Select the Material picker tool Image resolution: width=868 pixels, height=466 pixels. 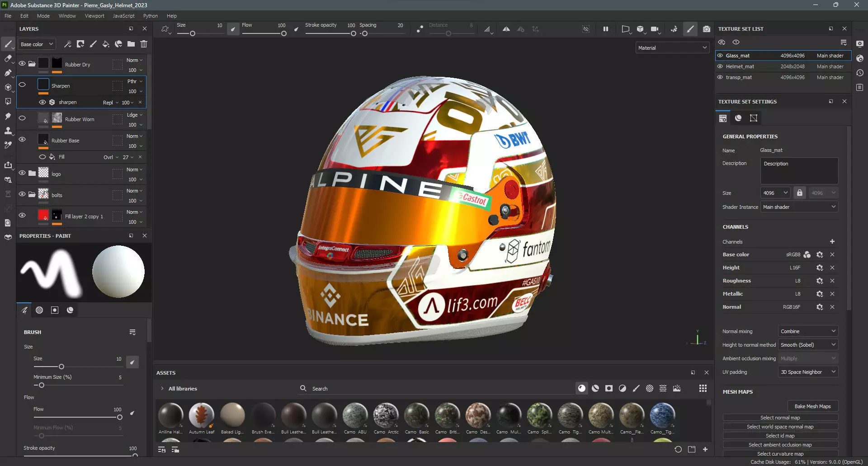(x=8, y=145)
